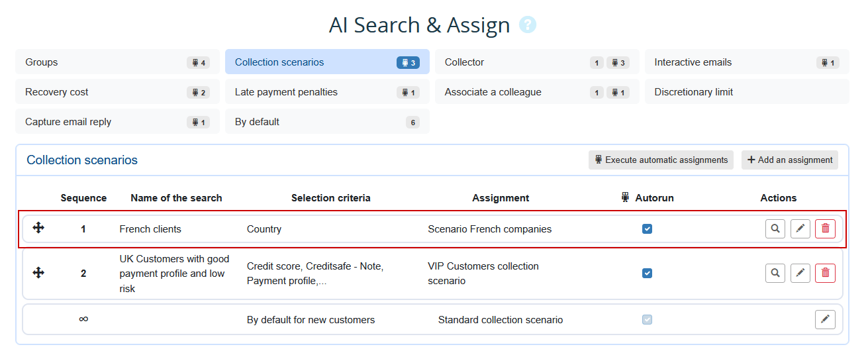
Task: Click drag handle for French clients row
Action: click(38, 229)
